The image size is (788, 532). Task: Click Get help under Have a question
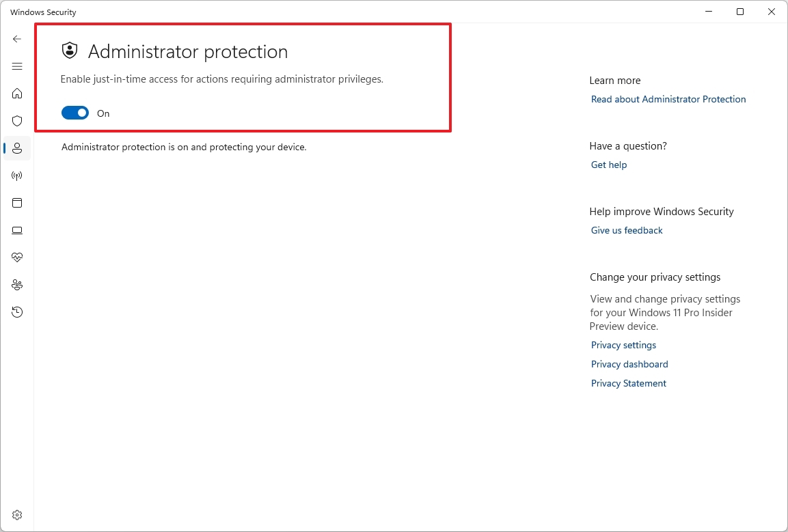pos(608,165)
